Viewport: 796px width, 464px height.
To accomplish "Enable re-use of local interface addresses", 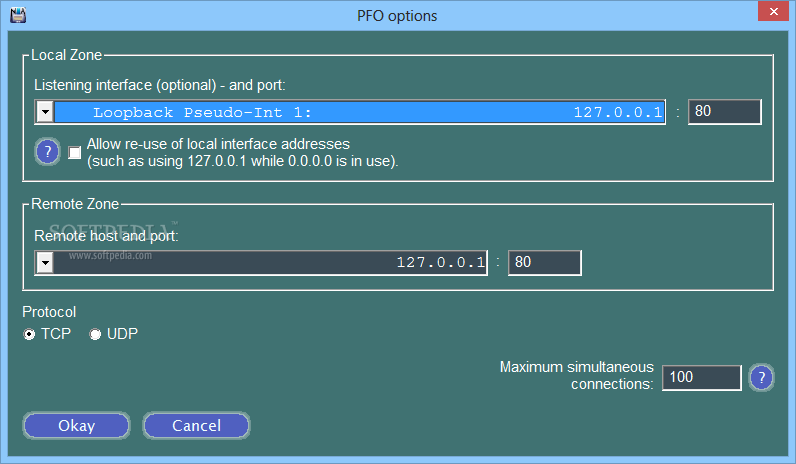I will [75, 152].
